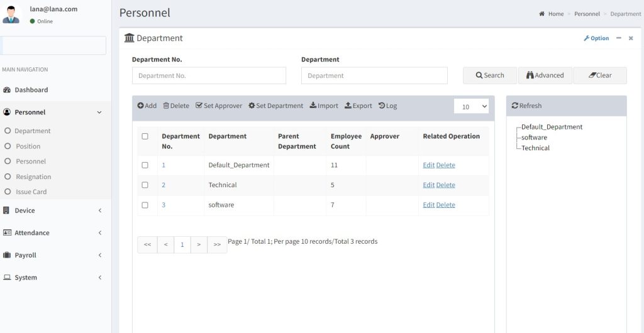Open the records-per-page dropdown showing 10
Image resolution: width=644 pixels, height=333 pixels.
[471, 107]
